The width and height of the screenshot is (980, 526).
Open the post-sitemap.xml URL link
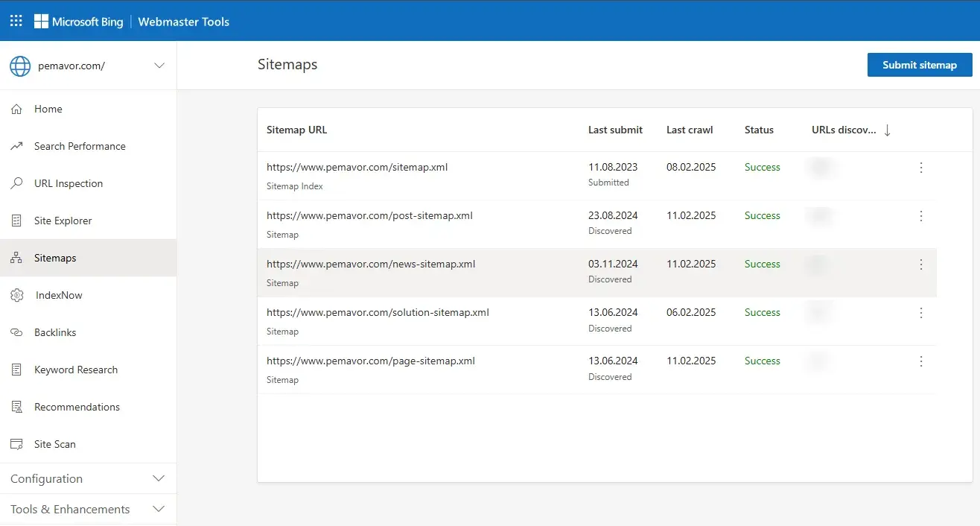[x=369, y=215]
